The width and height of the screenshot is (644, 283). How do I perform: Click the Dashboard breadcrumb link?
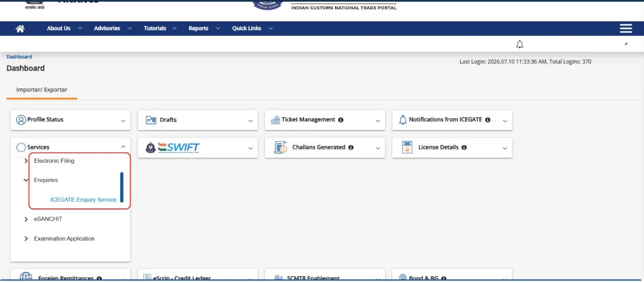pyautogui.click(x=19, y=57)
